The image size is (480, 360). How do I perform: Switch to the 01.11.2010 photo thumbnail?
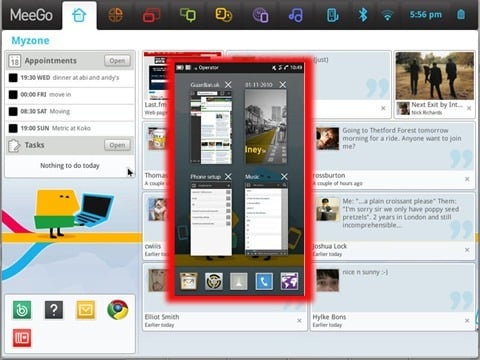[266, 127]
